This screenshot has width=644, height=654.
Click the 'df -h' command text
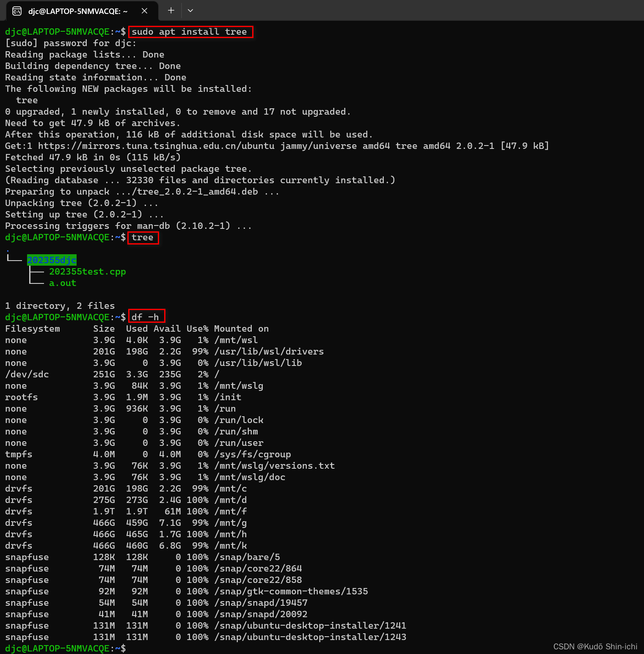[x=145, y=317]
